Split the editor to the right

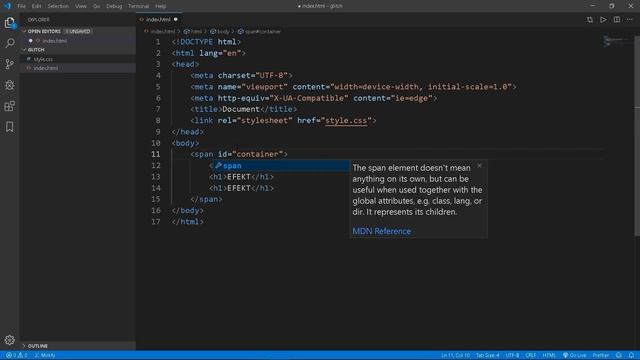pos(617,20)
